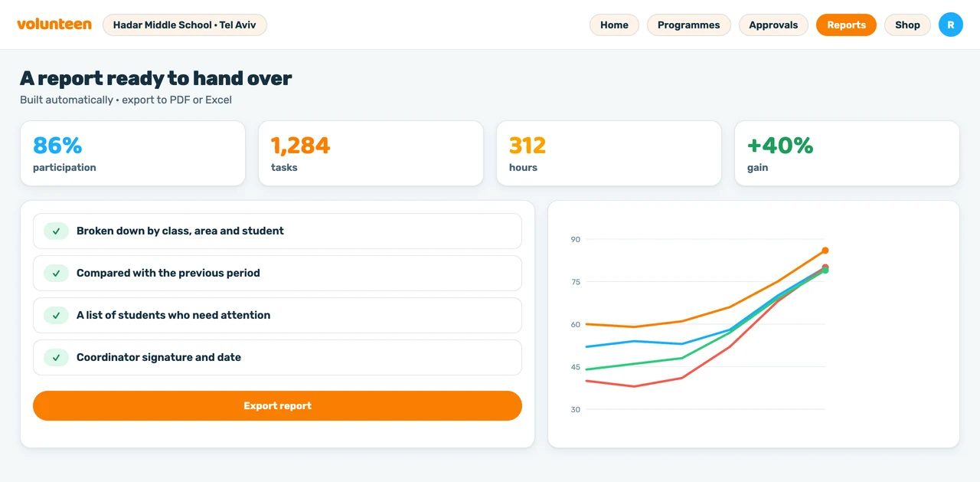The height and width of the screenshot is (482, 980).
Task: Open the Shop tab
Action: point(907,25)
